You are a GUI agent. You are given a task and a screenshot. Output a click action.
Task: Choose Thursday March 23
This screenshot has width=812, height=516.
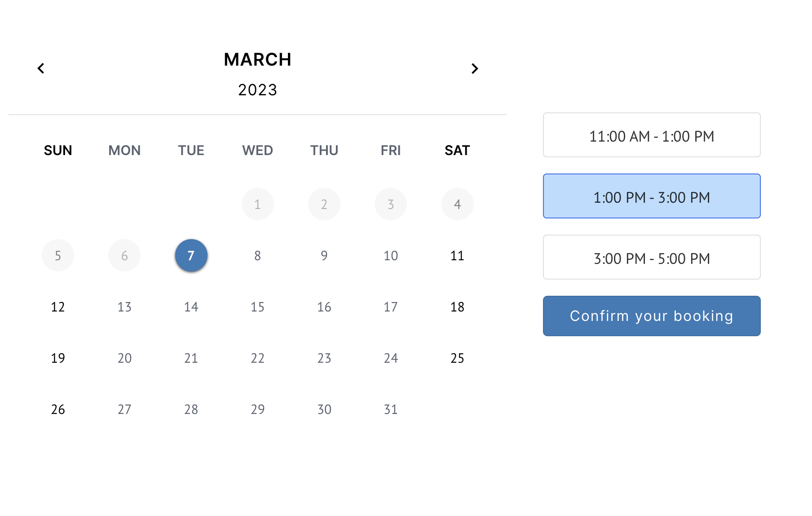click(x=324, y=358)
